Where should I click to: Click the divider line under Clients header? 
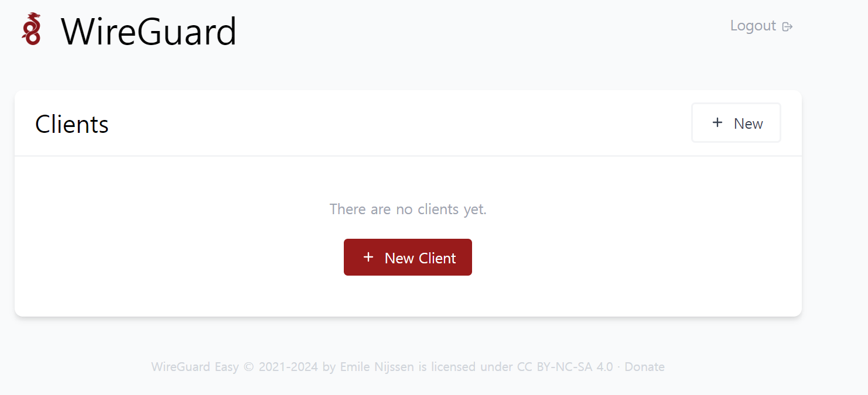tap(408, 156)
